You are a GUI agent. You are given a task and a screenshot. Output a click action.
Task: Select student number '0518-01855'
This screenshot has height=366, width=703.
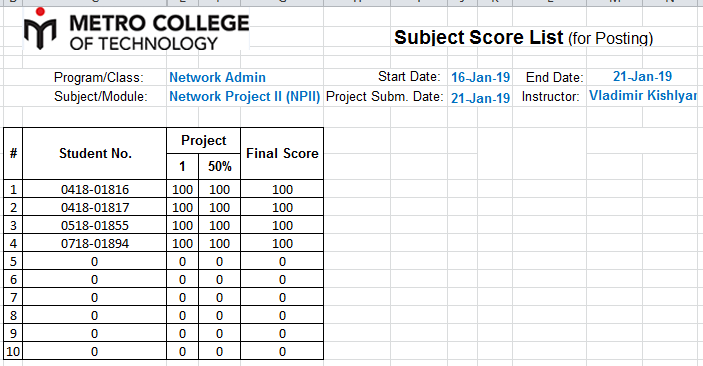coord(95,225)
